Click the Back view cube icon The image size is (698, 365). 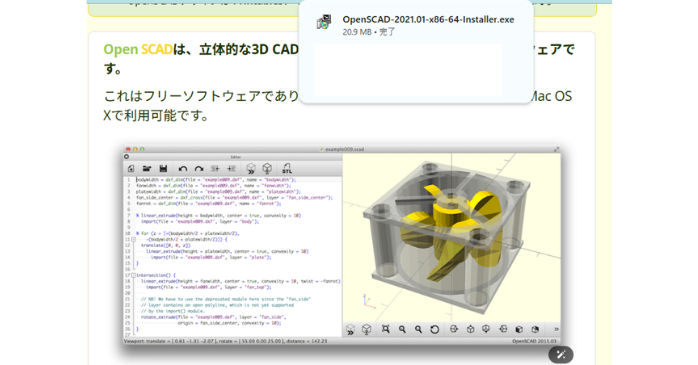point(536,329)
